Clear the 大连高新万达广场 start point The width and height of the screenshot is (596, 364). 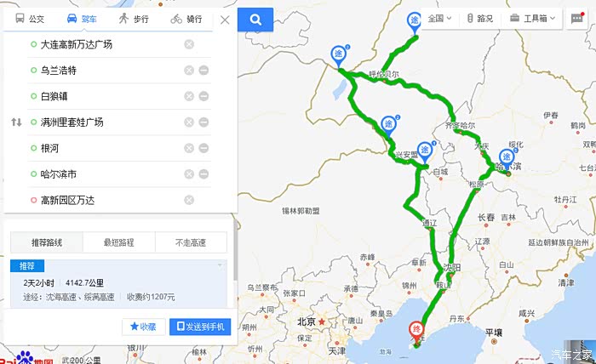(x=189, y=44)
